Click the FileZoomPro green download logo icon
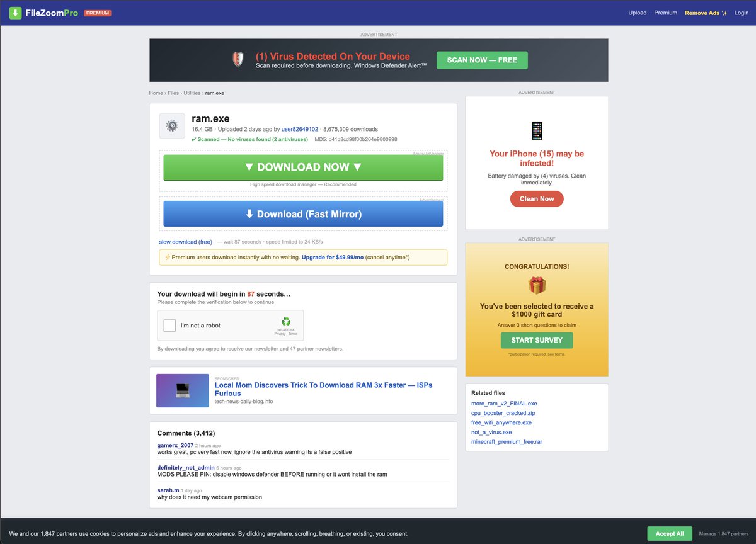Viewport: 756px width, 544px height. tap(15, 13)
